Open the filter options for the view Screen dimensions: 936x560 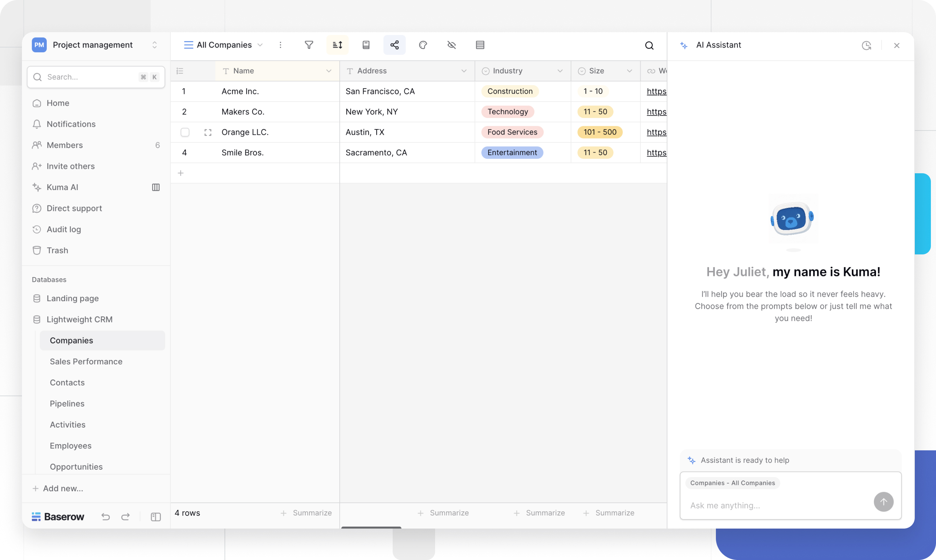pyautogui.click(x=309, y=45)
